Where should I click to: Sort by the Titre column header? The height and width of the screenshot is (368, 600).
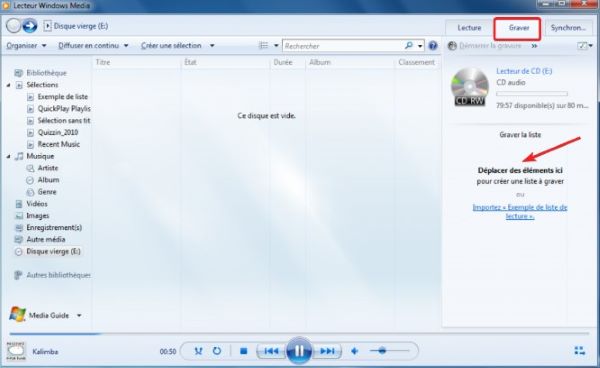click(x=103, y=62)
